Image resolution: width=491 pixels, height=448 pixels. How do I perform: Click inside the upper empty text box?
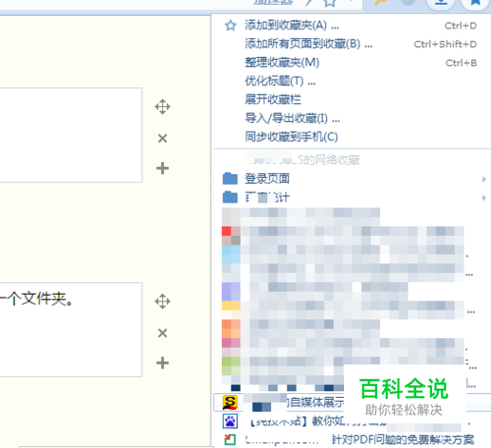pyautogui.click(x=71, y=135)
